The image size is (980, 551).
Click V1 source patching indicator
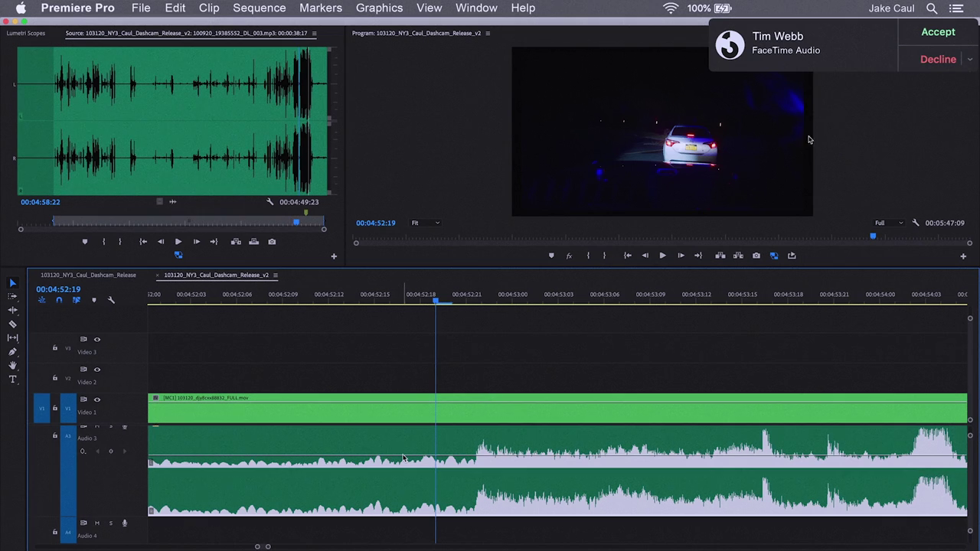tap(41, 409)
